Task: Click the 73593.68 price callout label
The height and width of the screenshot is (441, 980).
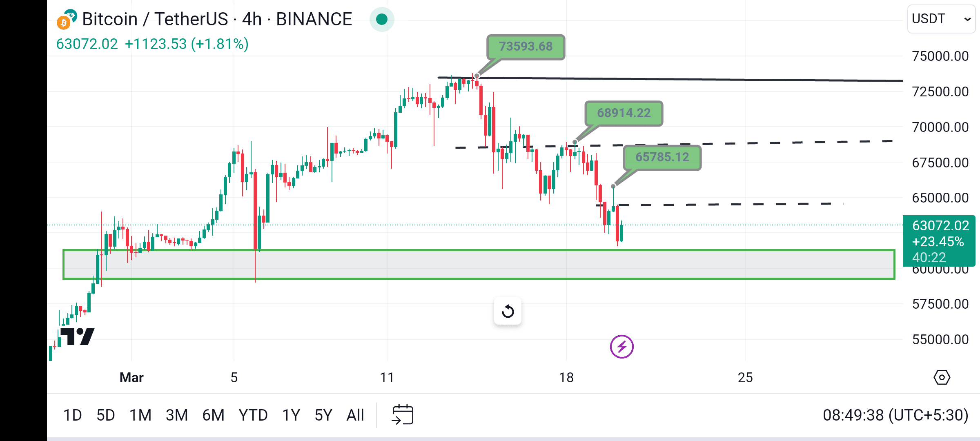Action: coord(526,47)
